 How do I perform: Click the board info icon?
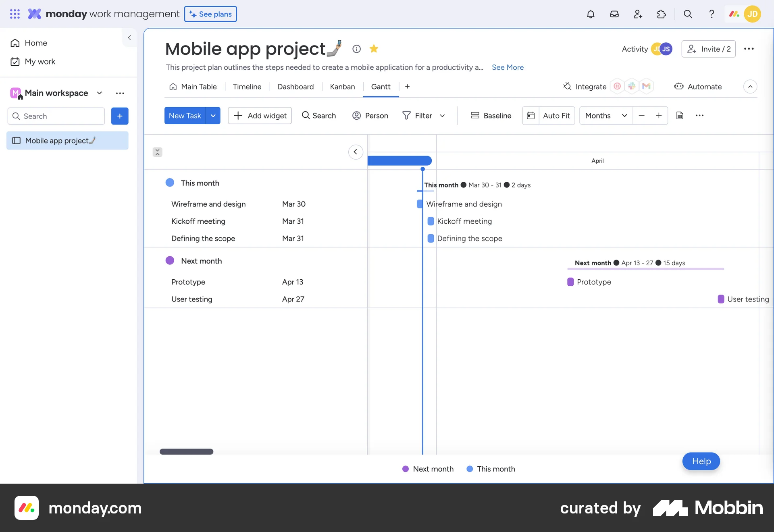pos(356,49)
